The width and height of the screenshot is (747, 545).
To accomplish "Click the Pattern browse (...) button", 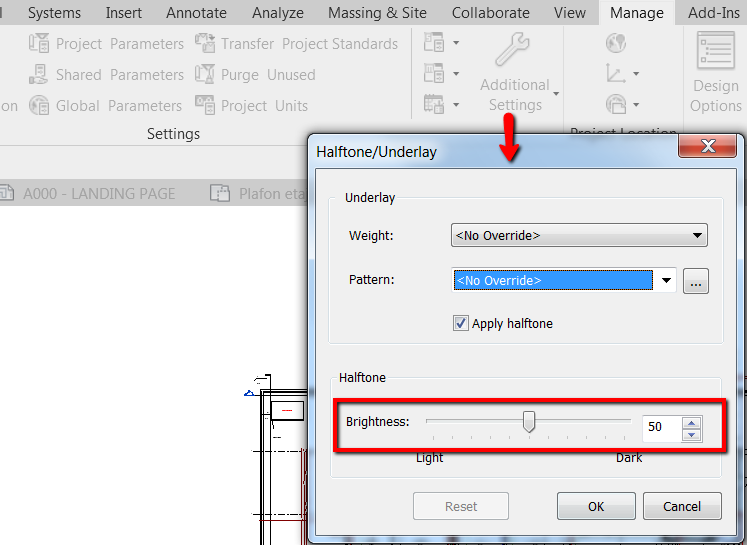I will [696, 281].
